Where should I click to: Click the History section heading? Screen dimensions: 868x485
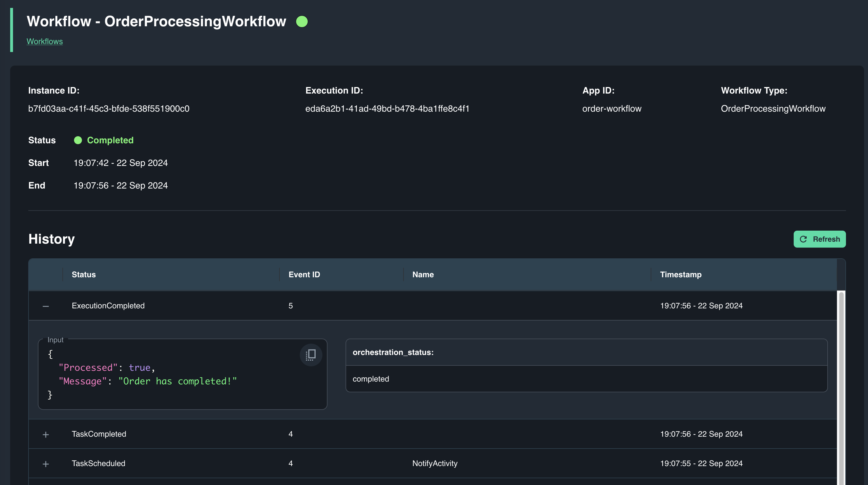[51, 239]
